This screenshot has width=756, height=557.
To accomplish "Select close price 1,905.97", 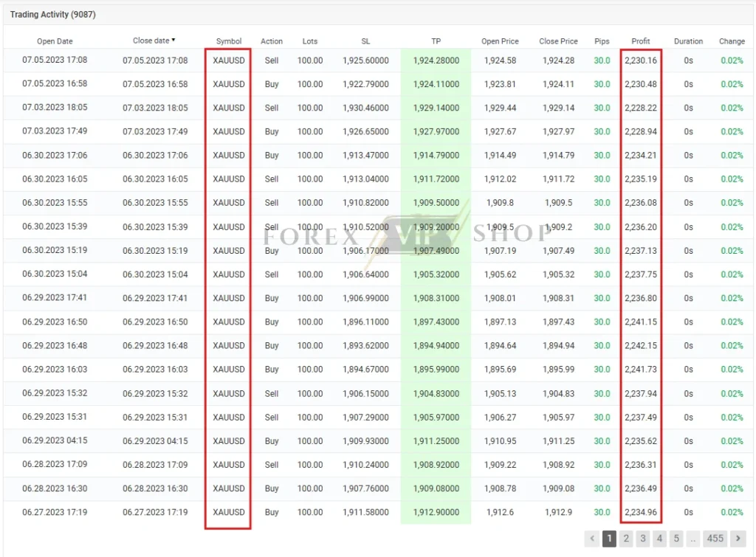I will coord(558,418).
